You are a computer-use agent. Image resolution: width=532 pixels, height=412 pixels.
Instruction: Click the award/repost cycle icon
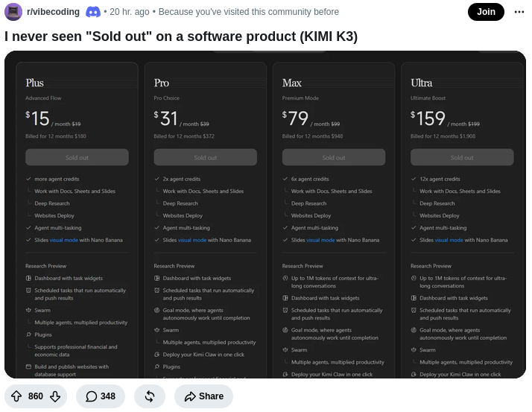click(150, 396)
